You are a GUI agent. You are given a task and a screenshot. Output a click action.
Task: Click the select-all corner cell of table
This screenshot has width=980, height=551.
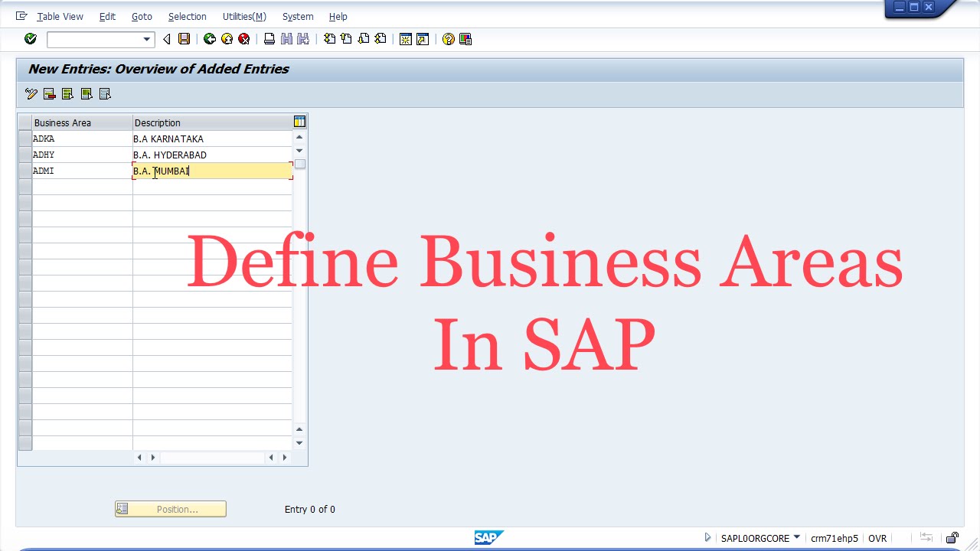click(x=24, y=122)
